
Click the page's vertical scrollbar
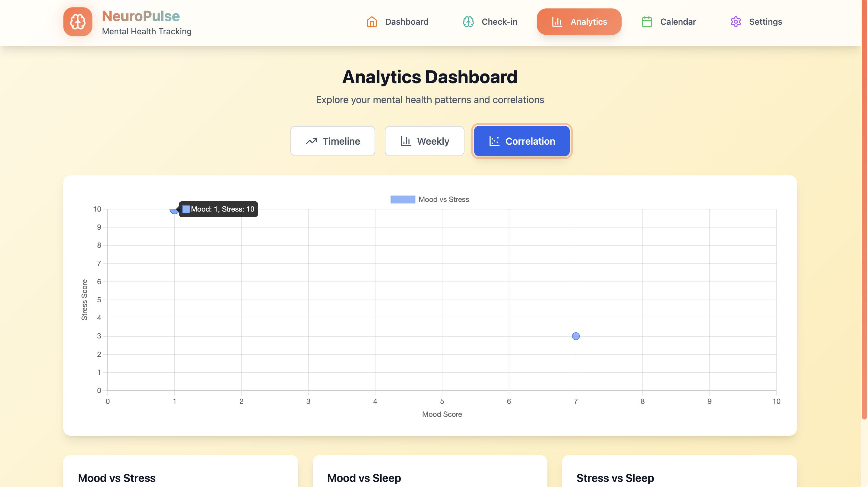(x=864, y=209)
